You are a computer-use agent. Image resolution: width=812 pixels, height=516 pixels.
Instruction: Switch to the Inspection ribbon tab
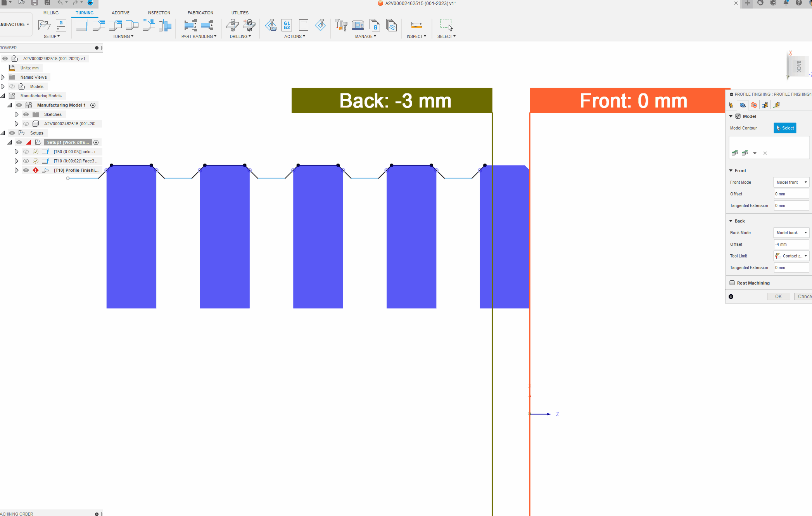159,13
